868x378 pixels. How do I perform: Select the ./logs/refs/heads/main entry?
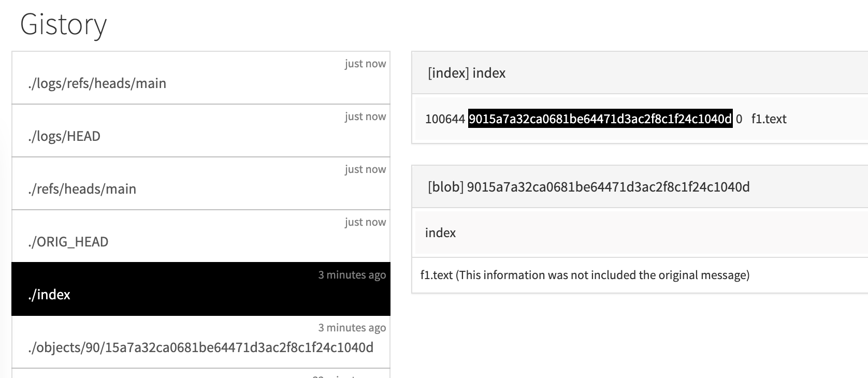97,83
